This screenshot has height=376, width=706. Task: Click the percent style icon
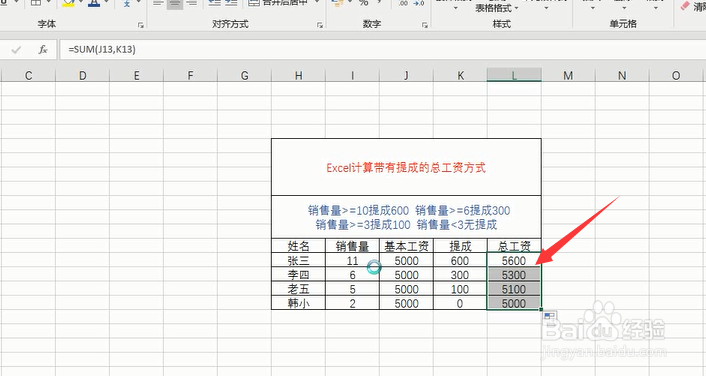coord(364,3)
